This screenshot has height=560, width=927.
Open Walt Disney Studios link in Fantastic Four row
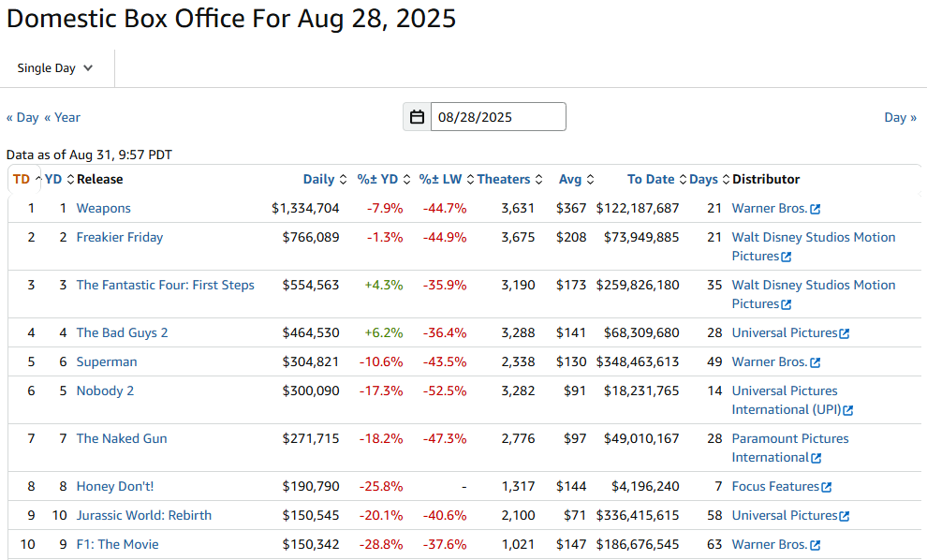814,294
